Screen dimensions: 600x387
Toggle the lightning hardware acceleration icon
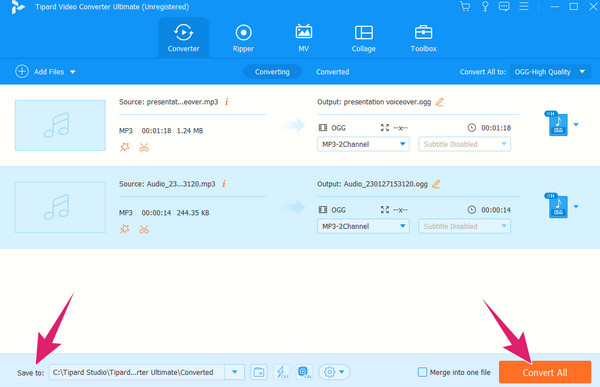point(282,372)
